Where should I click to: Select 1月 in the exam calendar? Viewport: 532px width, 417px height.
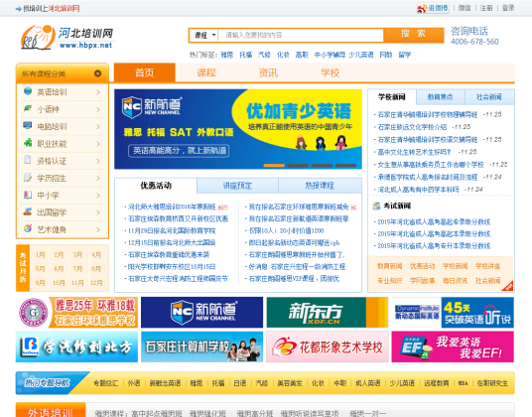[x=40, y=254]
